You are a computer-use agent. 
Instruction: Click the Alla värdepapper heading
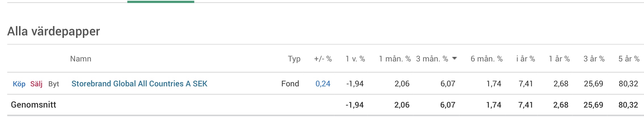coord(54,31)
